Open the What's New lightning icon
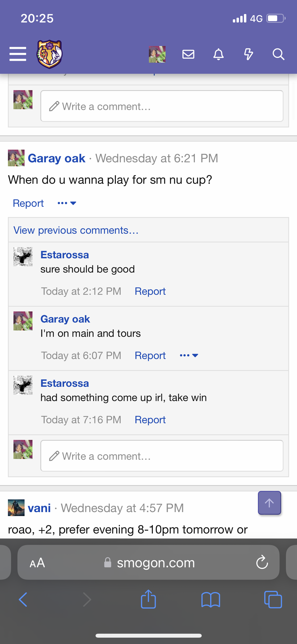 coord(248,54)
